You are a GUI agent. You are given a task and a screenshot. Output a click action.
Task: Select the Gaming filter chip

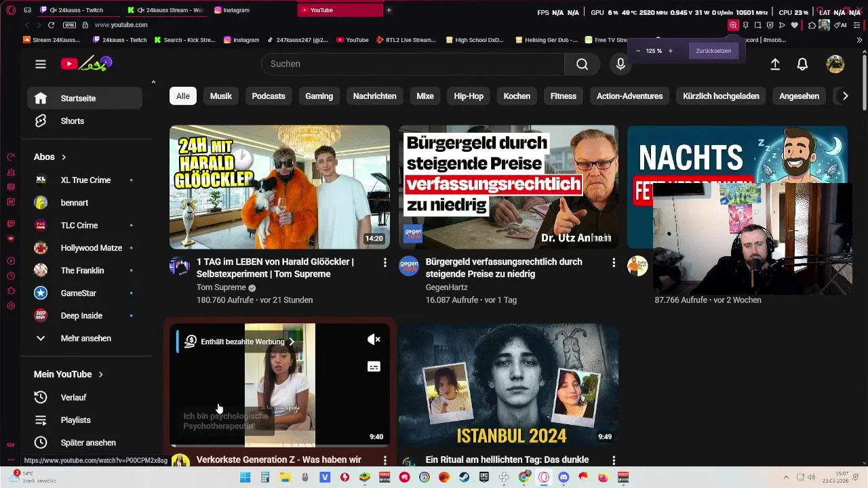point(319,96)
